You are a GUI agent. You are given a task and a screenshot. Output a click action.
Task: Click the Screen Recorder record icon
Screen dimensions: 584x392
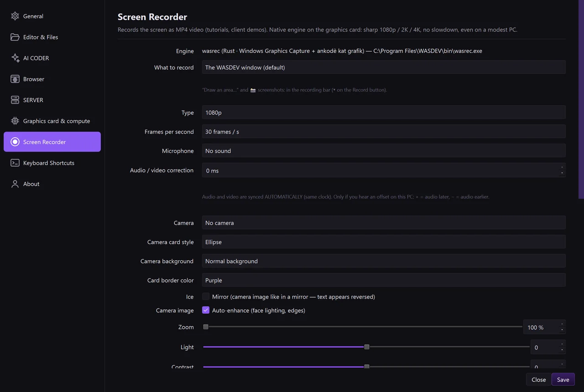(15, 142)
